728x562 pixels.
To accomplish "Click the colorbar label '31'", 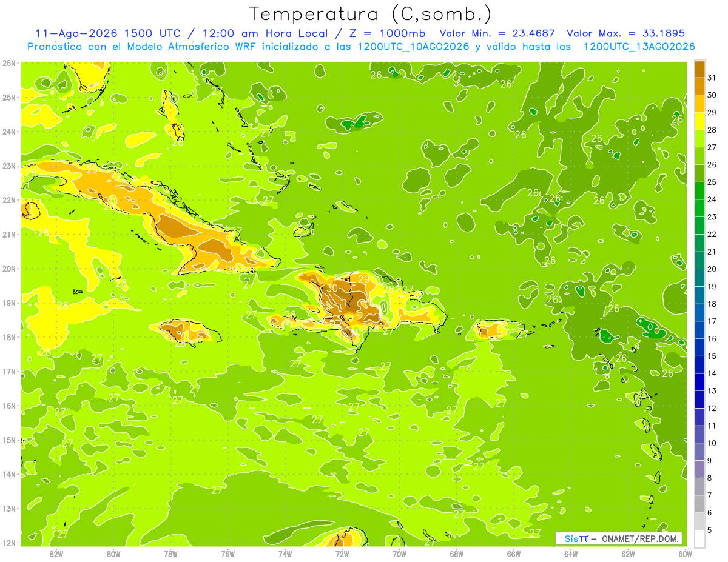I will 712,78.
